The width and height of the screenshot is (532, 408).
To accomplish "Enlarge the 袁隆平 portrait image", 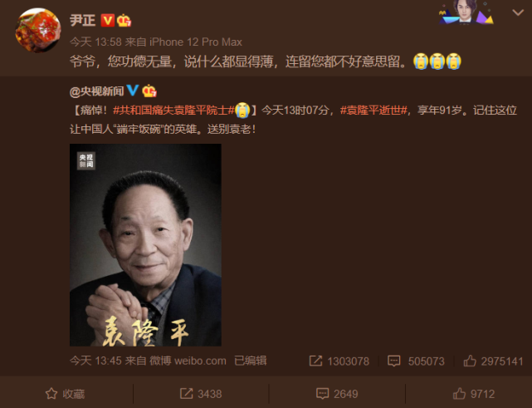I will click(x=145, y=245).
